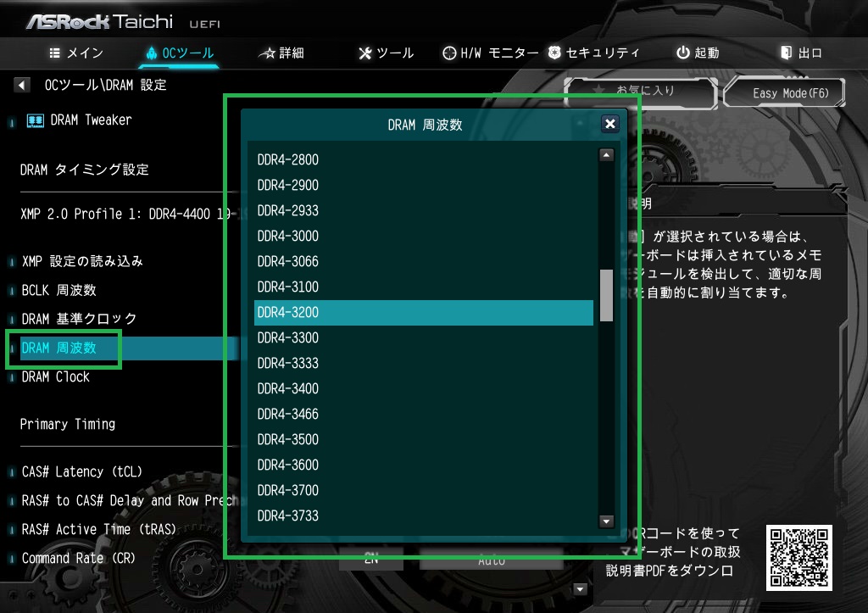Choose DDR4-3000 in the list

[x=424, y=236]
